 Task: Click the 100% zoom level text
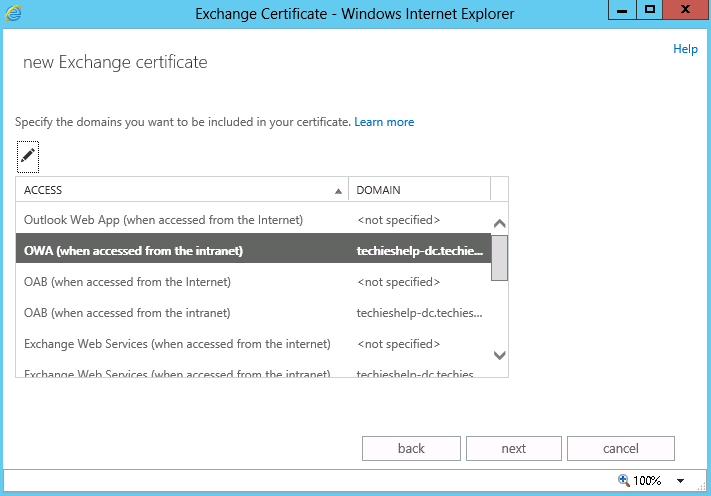pos(647,481)
